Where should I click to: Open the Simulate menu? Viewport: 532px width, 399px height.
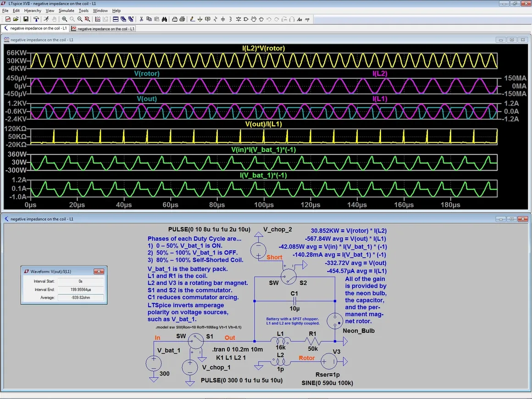coord(67,11)
